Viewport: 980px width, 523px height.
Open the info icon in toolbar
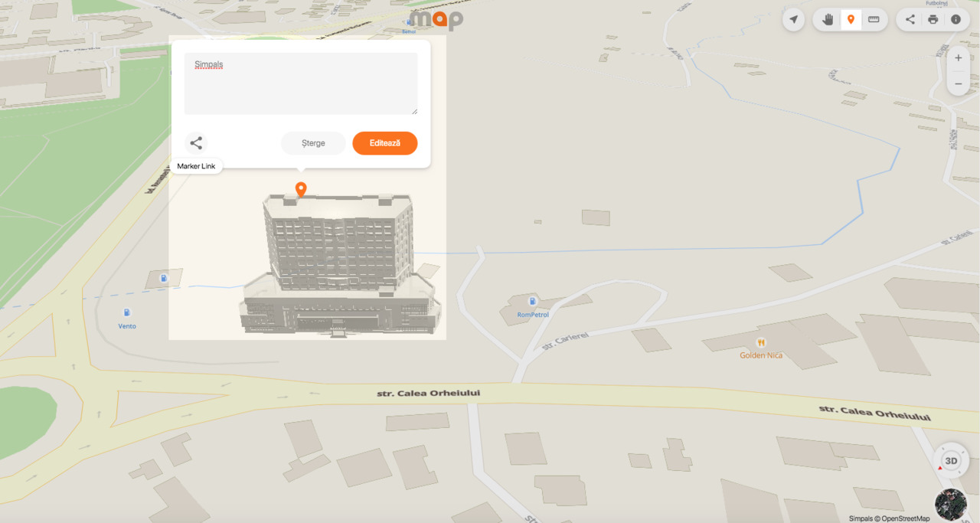[955, 19]
